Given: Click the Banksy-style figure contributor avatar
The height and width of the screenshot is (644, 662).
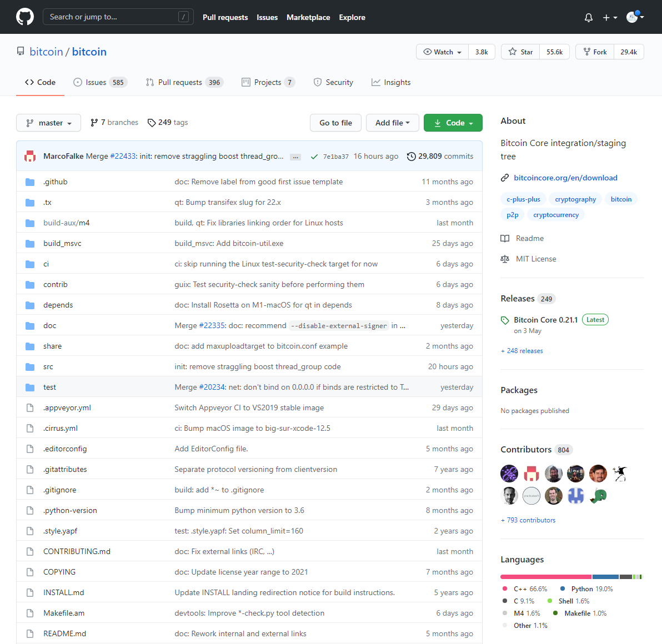Looking at the screenshot, I should (x=620, y=474).
